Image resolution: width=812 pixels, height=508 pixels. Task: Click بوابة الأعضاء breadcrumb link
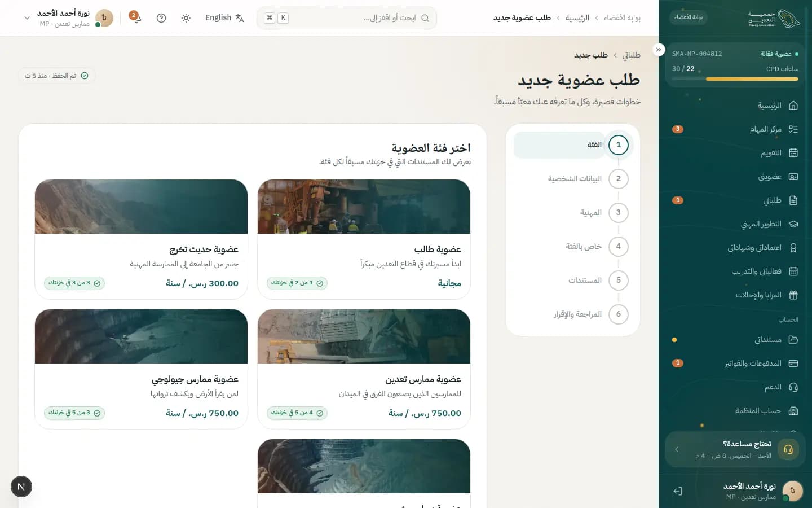click(x=622, y=18)
